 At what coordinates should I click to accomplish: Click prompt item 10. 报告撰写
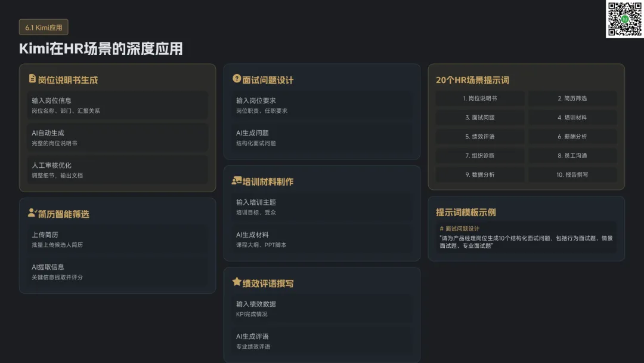[572, 175]
